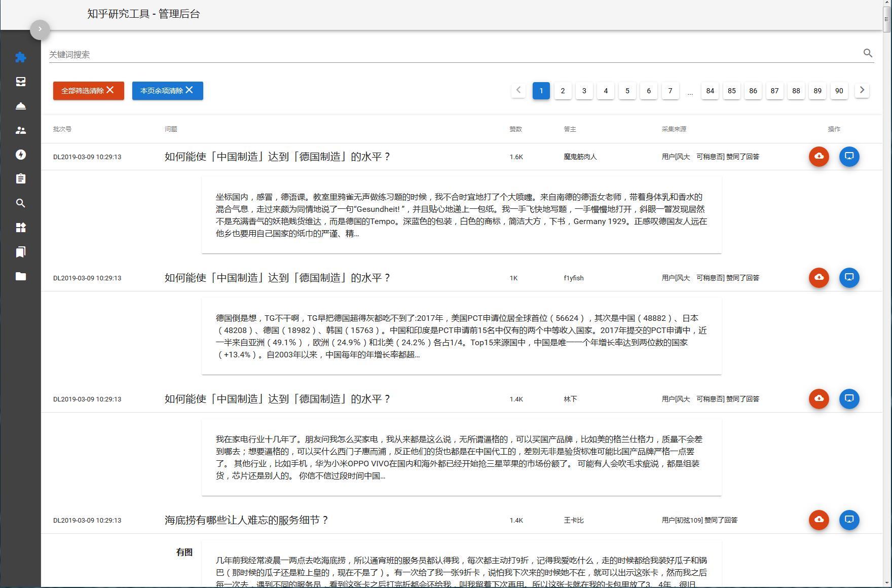Click the blue comment icon for 林下 row
Viewport: 892px width, 588px height.
pos(849,398)
